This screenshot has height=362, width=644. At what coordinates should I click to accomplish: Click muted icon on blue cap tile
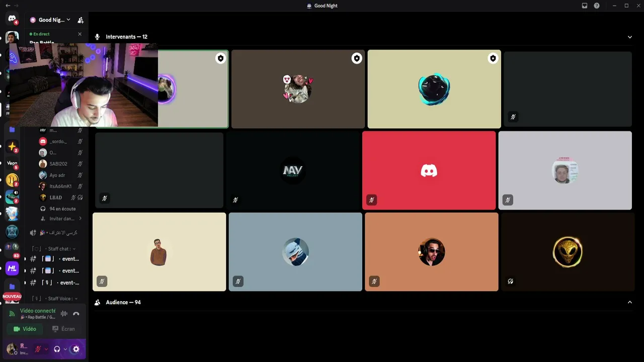tap(238, 282)
